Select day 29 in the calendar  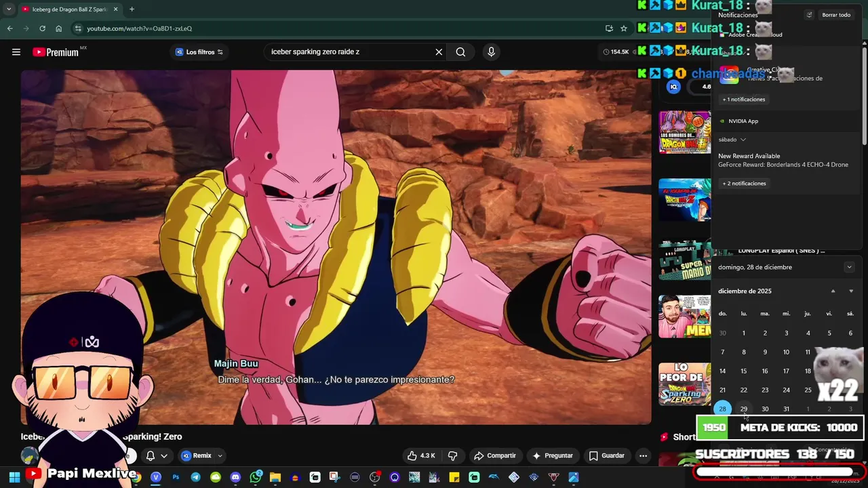[744, 409]
